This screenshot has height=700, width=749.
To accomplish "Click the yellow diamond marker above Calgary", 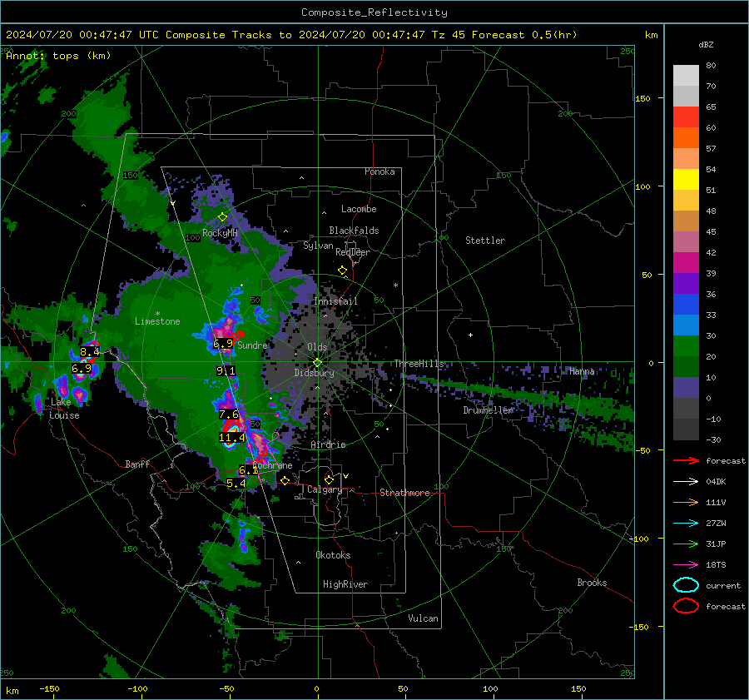I will [329, 479].
